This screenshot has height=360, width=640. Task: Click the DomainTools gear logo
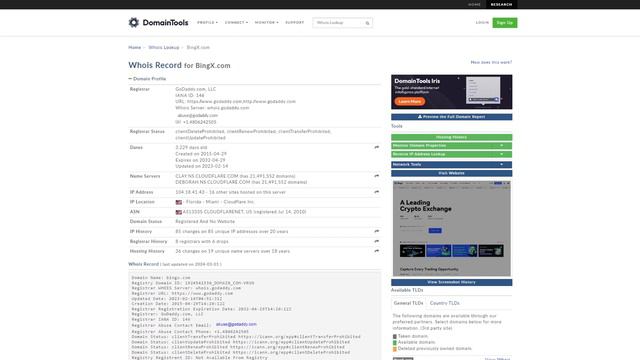pyautogui.click(x=133, y=22)
